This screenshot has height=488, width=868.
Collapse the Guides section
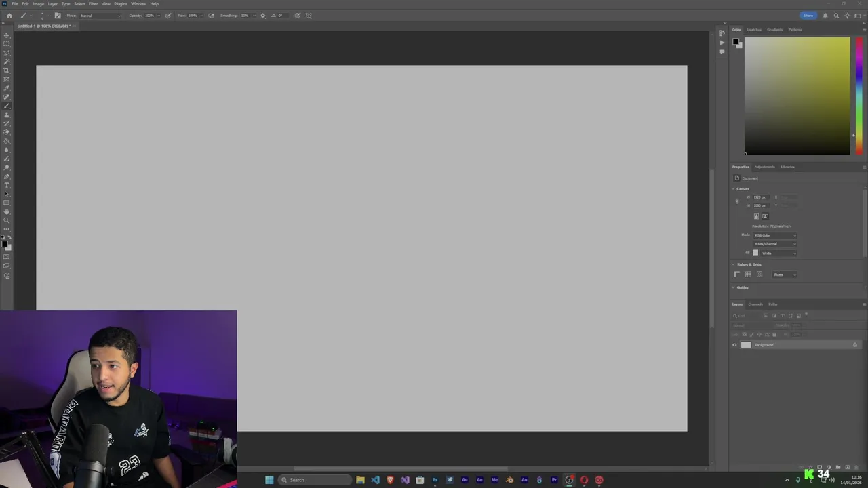click(x=734, y=287)
